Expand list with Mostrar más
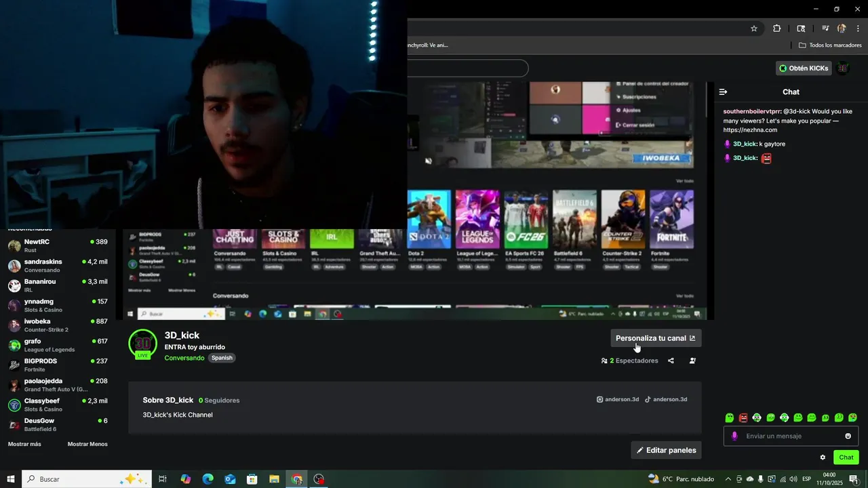868x488 pixels. 24,444
